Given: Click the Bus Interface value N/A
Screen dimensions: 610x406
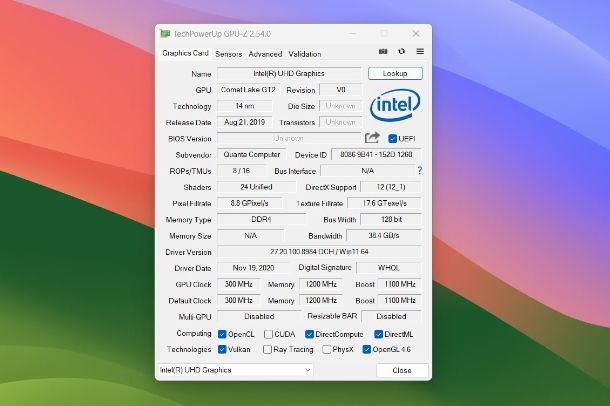Looking at the screenshot, I should [368, 171].
